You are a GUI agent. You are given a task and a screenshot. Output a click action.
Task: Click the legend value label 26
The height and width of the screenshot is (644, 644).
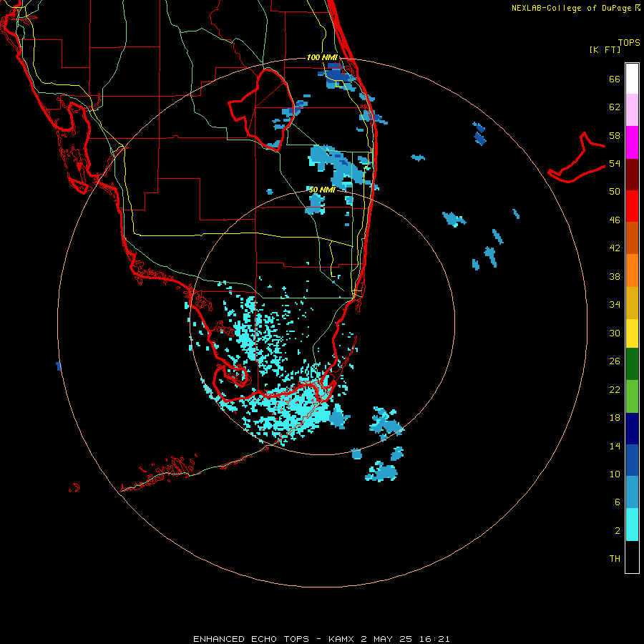click(x=615, y=361)
